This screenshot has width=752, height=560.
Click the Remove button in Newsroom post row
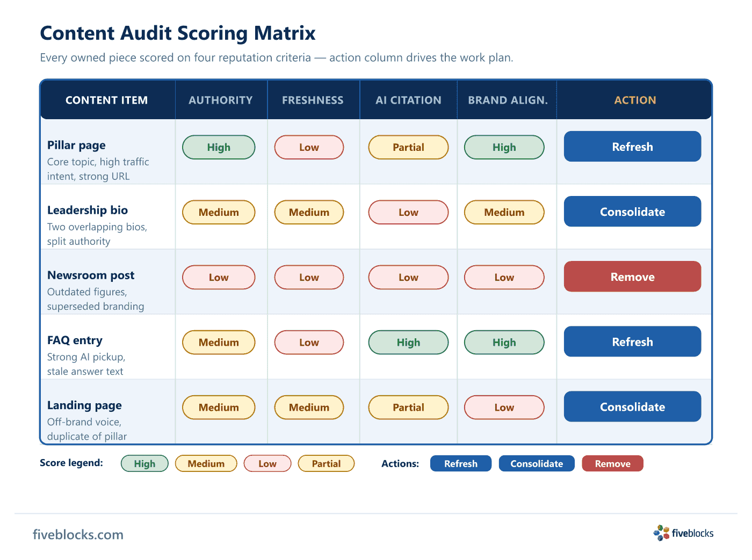pos(632,277)
